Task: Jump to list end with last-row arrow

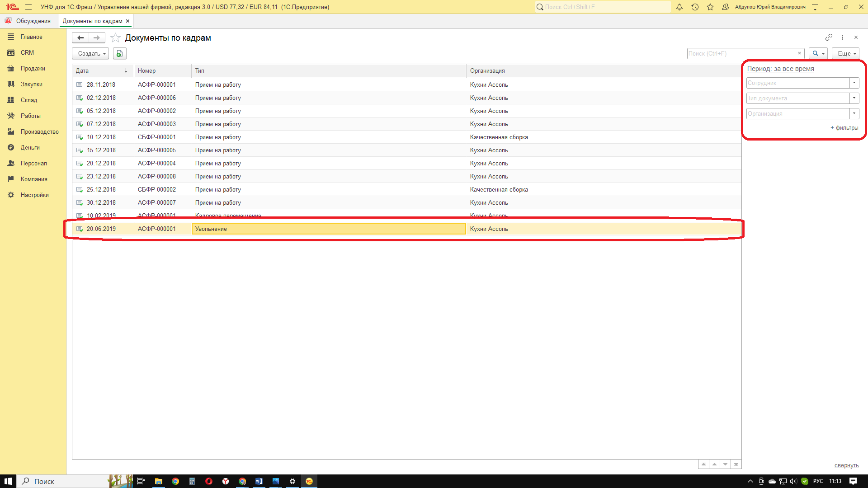Action: coord(736,464)
